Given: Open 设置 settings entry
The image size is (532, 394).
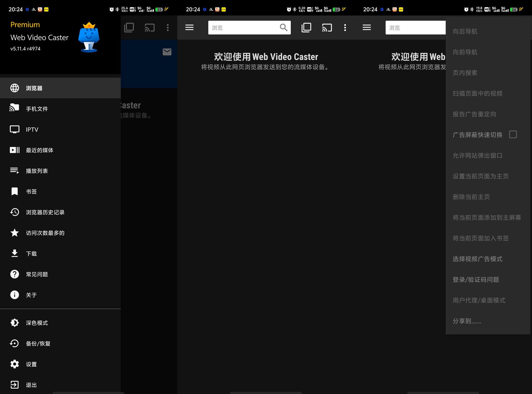Looking at the screenshot, I should (x=60, y=364).
